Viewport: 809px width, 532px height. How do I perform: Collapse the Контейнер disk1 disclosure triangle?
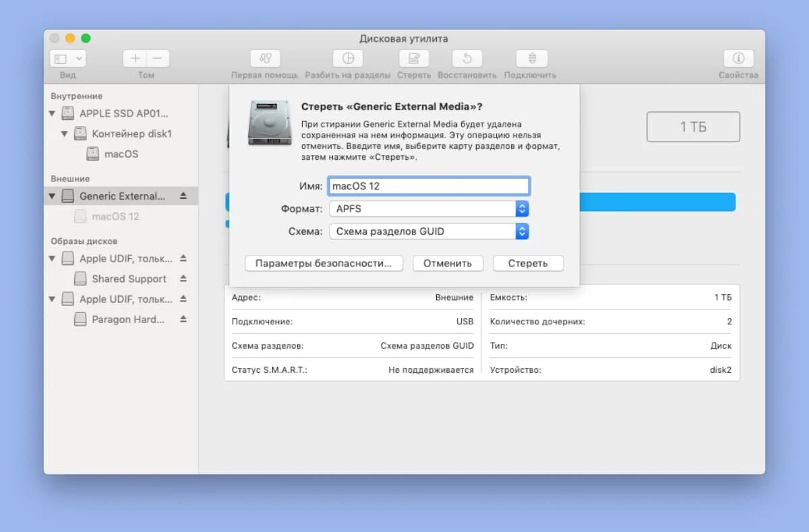(64, 134)
